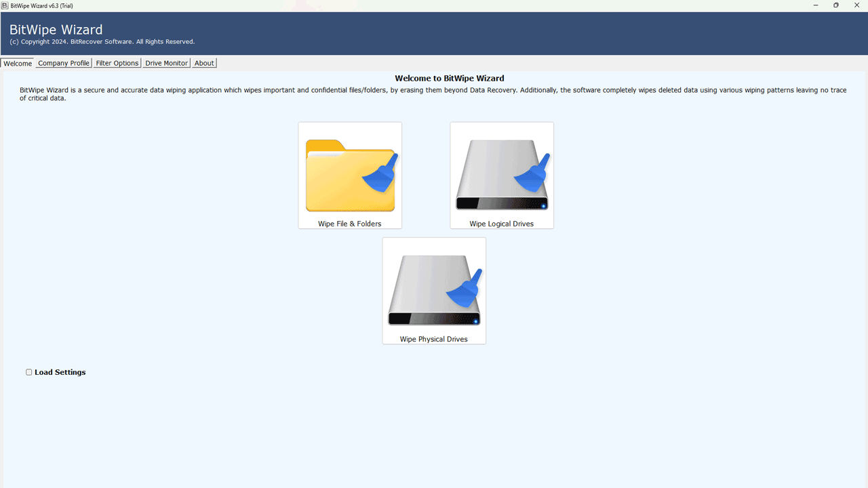Open the Drive Monitor tab

pos(167,63)
